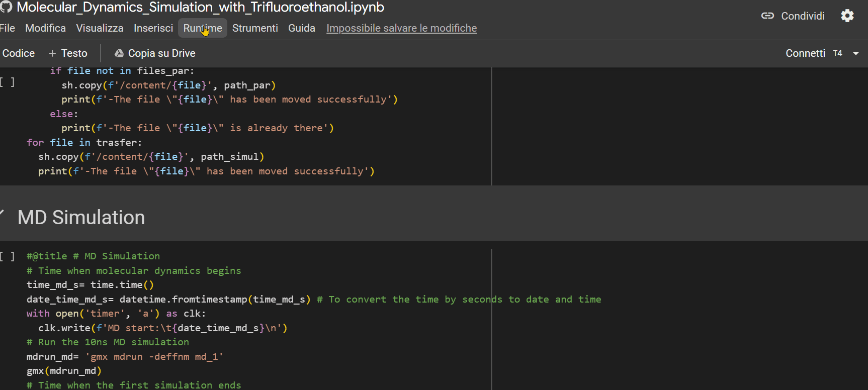Screen dimensions: 868x390
Task: Click the line containing "is already there"
Action: [198, 128]
